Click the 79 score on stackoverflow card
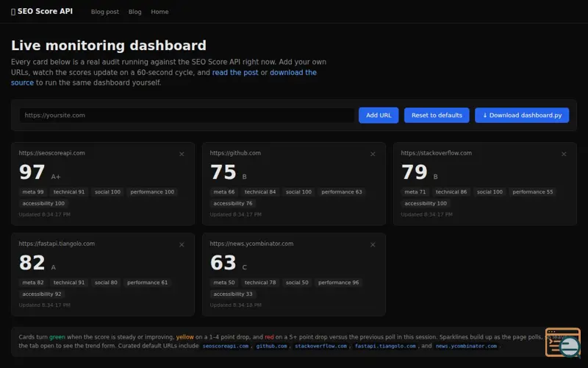 (x=415, y=172)
